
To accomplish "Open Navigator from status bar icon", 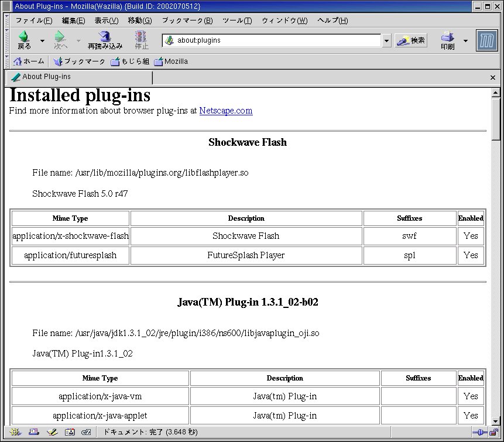I will click(x=15, y=433).
